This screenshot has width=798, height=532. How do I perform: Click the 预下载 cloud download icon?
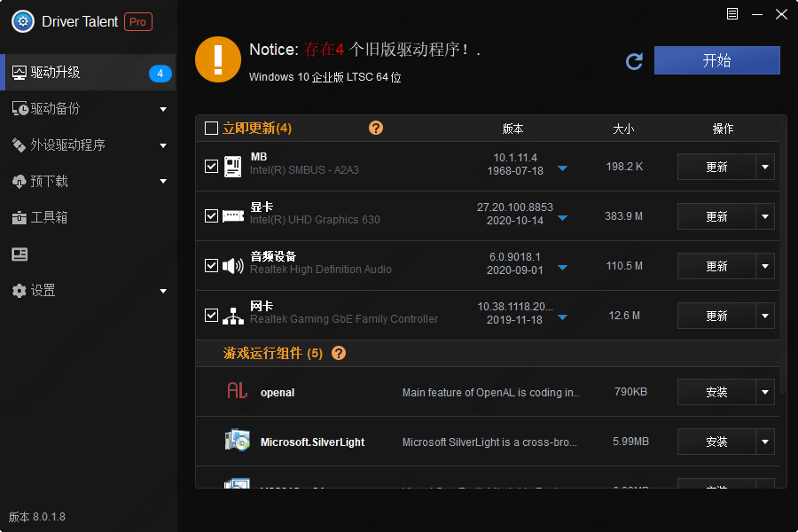19,181
